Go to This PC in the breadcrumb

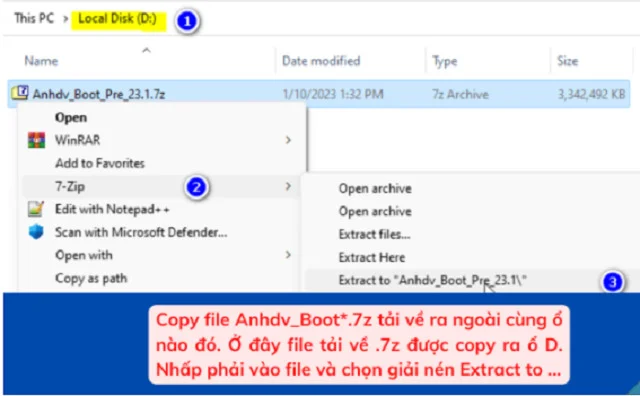(34, 18)
